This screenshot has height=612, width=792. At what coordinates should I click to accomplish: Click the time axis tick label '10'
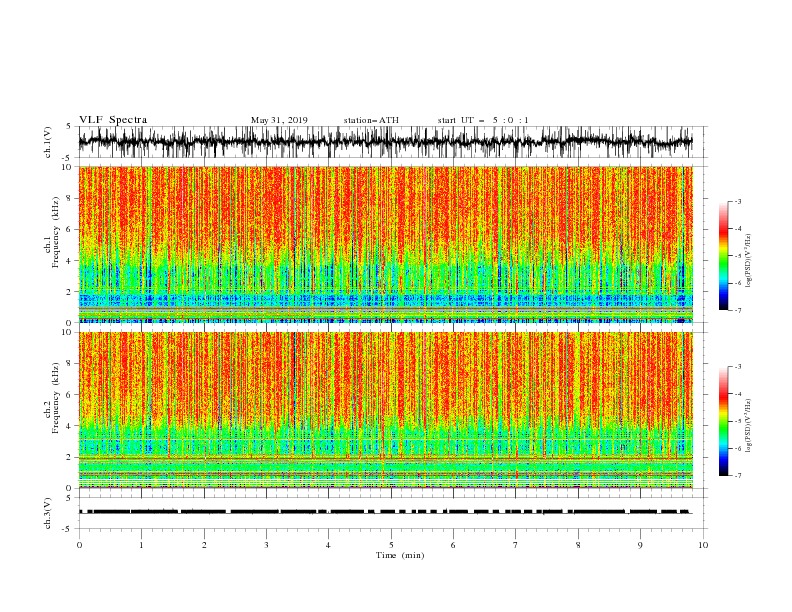click(x=703, y=545)
